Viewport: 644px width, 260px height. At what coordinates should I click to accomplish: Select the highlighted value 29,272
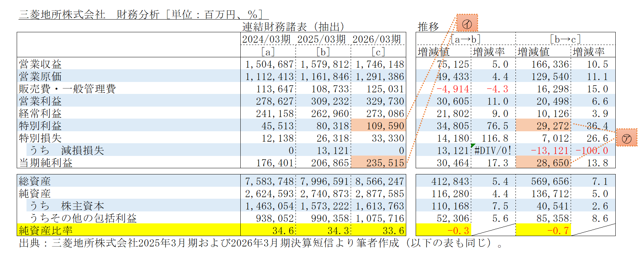tap(553, 126)
